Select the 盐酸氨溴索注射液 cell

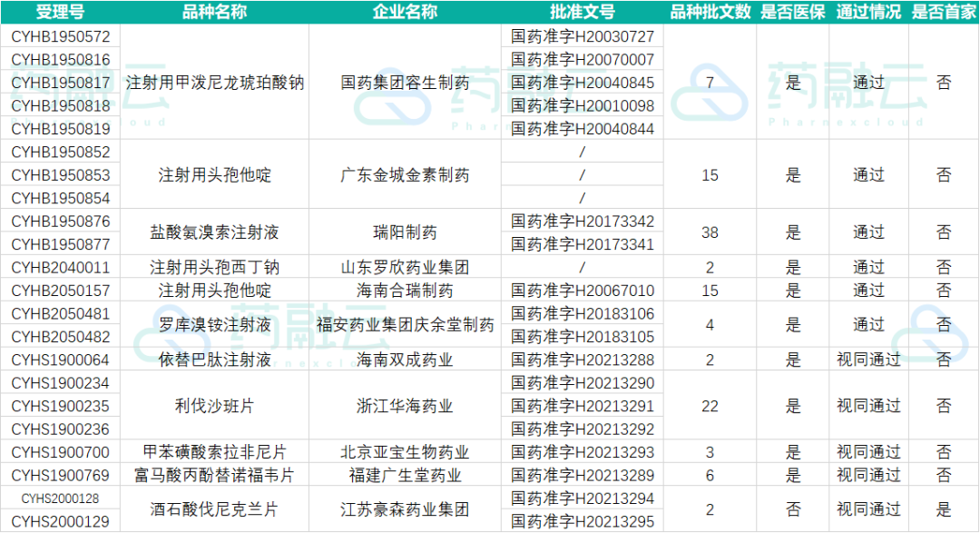tap(214, 232)
